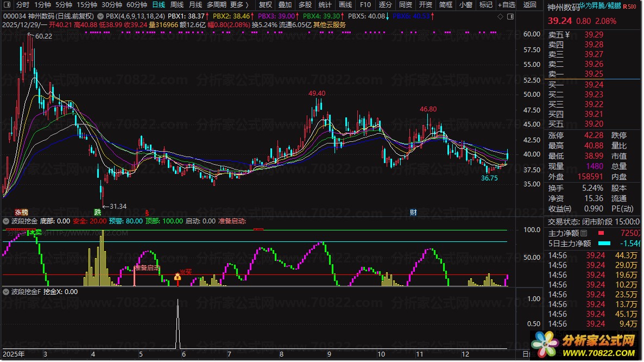Switch to the 周线 weekly period
Viewport: 644px width, 362px height.
[177, 5]
